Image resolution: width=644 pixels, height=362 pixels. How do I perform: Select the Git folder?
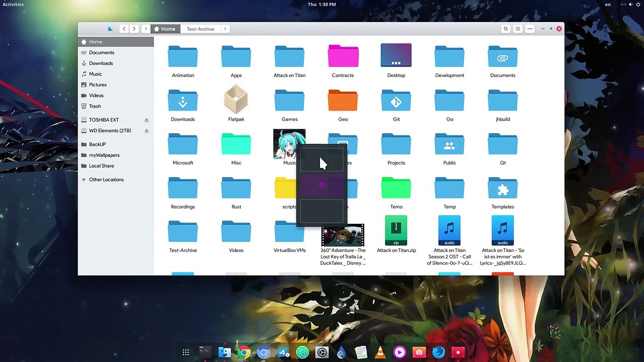tap(396, 100)
